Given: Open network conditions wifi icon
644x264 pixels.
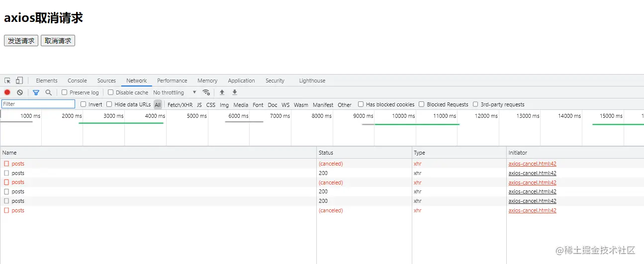Looking at the screenshot, I should pos(206,92).
